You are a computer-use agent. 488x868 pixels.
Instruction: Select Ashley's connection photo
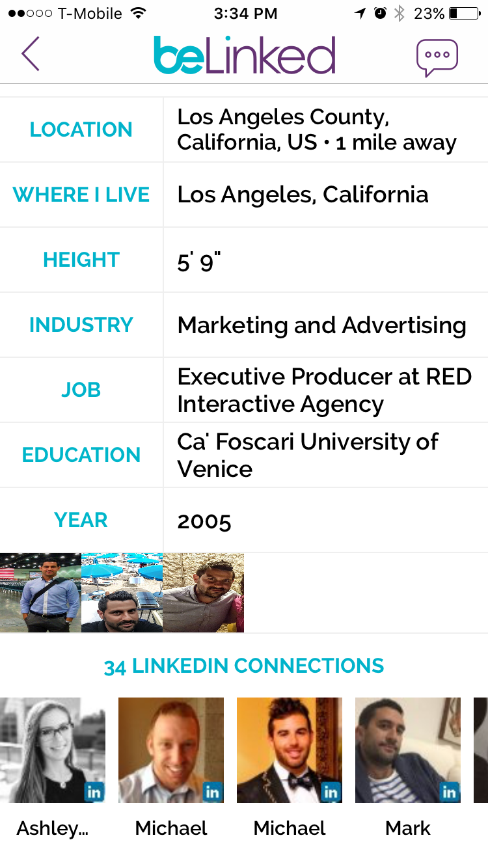[x=53, y=750]
